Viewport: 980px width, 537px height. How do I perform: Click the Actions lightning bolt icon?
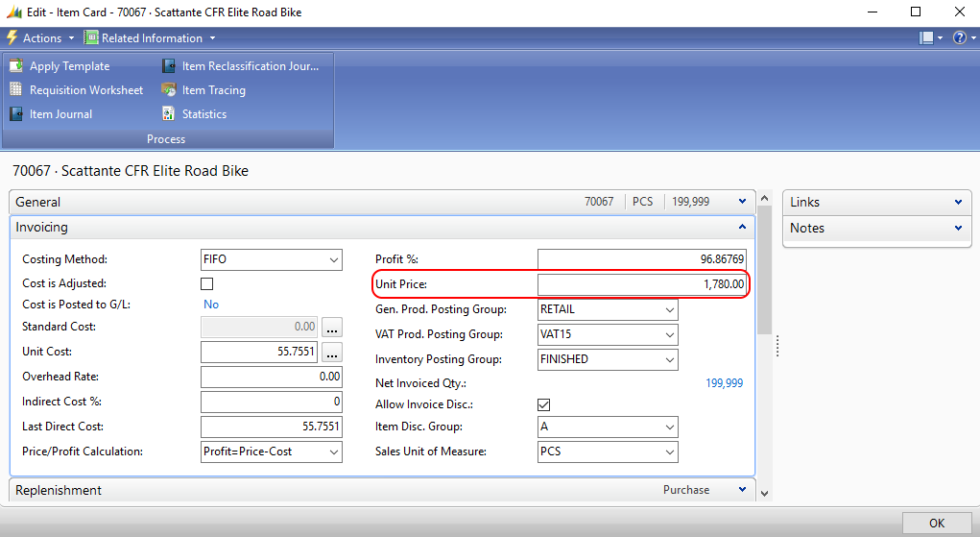pos(12,37)
